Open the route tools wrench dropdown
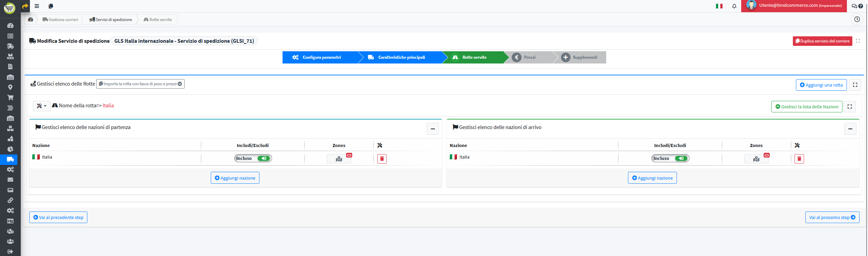Image resolution: width=868 pixels, height=256 pixels. coord(41,106)
